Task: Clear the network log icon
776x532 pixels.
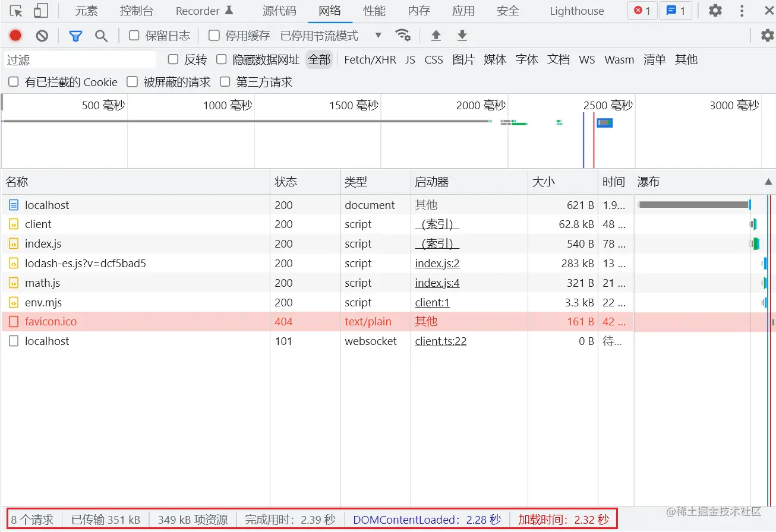Action: [42, 36]
